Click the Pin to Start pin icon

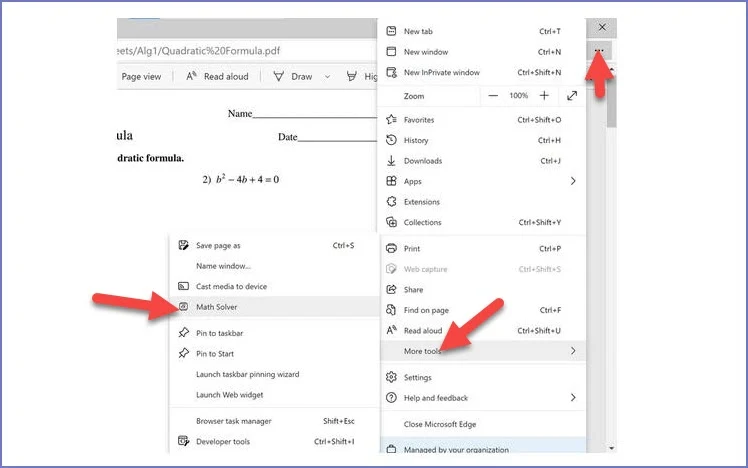pyautogui.click(x=183, y=353)
